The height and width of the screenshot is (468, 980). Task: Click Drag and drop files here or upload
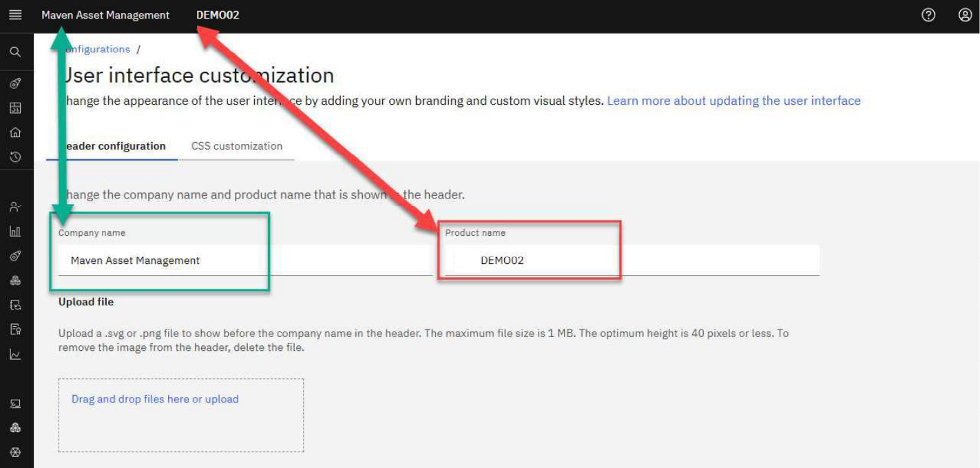[x=155, y=399]
